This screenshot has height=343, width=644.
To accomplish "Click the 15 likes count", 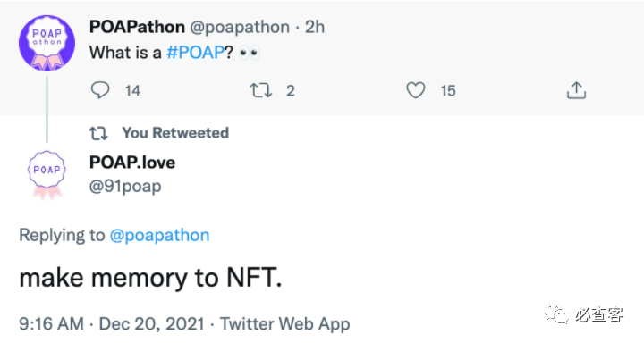I will [x=448, y=91].
